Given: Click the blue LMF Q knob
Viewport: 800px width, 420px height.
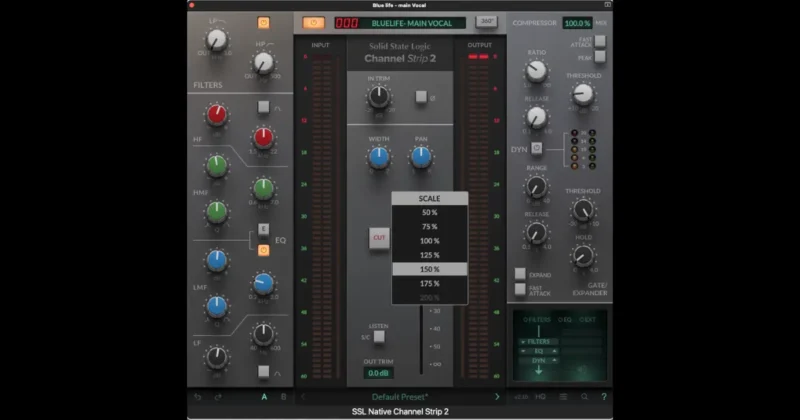Looking at the screenshot, I should click(216, 306).
